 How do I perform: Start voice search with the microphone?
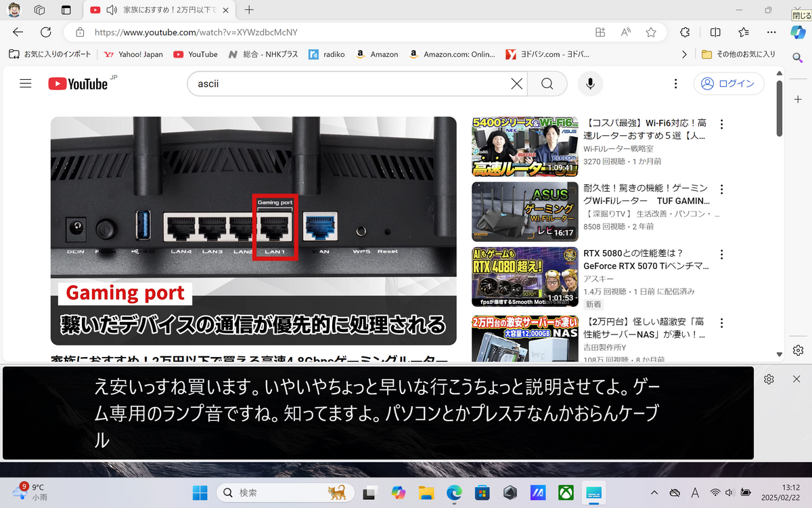click(590, 84)
